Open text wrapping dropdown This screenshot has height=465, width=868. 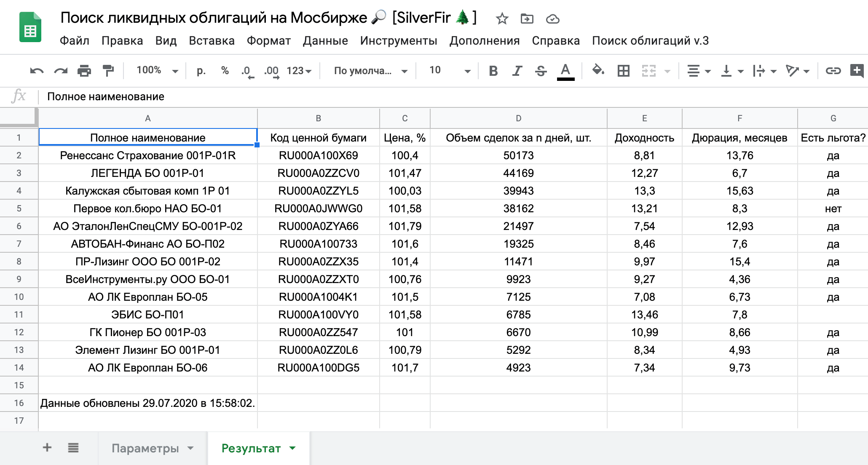(764, 71)
